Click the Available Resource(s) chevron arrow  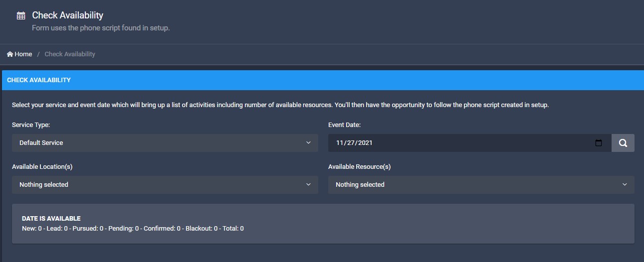(x=625, y=185)
